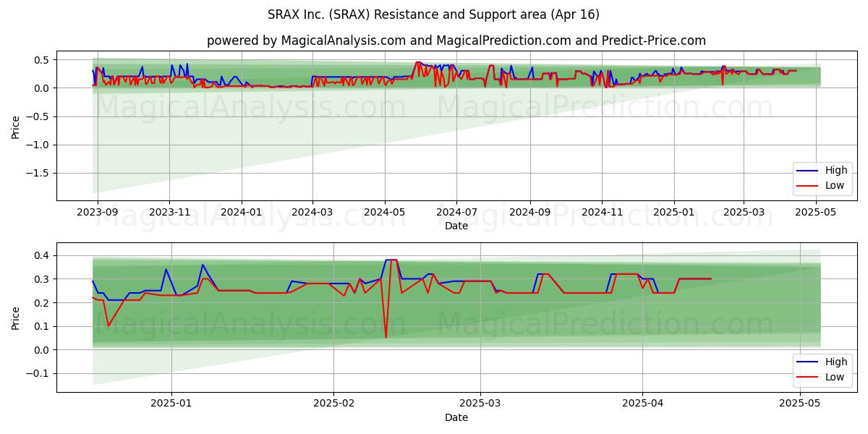
Task: Click the '2025-03' date tick label in the top chart
Action: (x=744, y=213)
